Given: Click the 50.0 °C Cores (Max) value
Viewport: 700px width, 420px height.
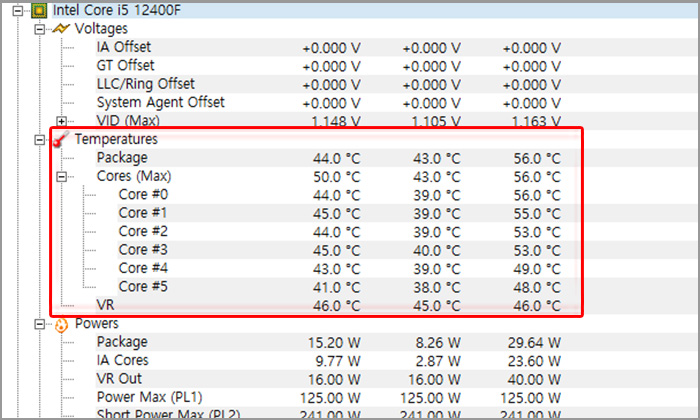Looking at the screenshot, I should (x=336, y=177).
